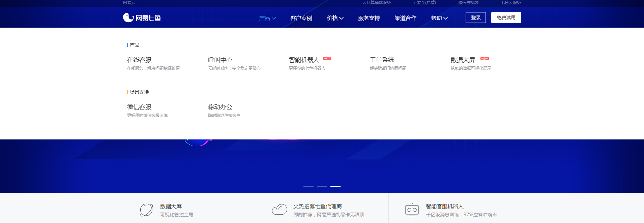The image size is (644, 223).
Task: Open 云计算基础服务 in top bar
Action: (x=377, y=3)
